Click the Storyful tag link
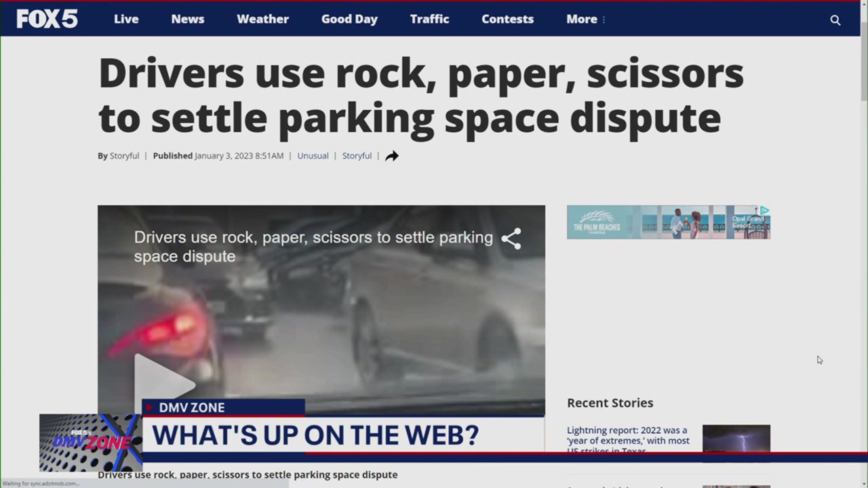The image size is (868, 488). [357, 156]
